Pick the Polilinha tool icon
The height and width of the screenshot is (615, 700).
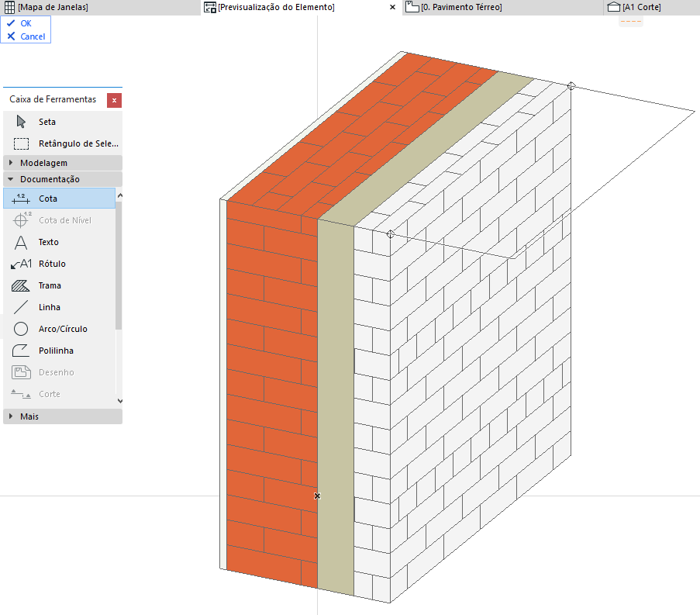(x=20, y=351)
